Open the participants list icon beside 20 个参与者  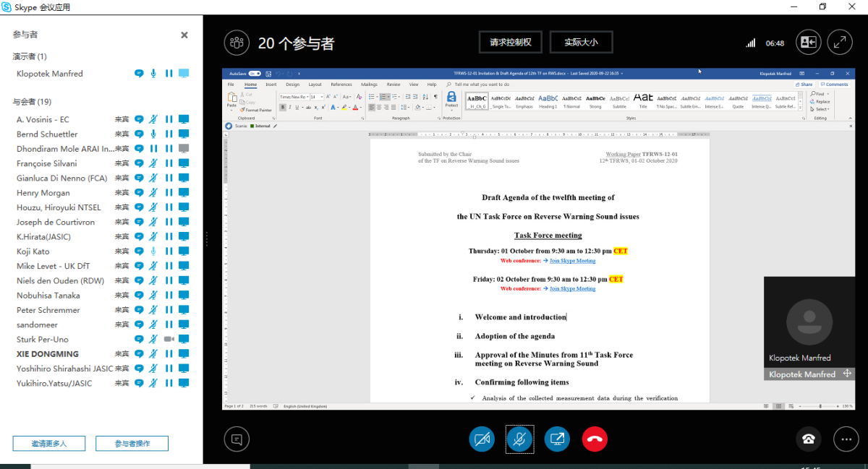coord(236,43)
